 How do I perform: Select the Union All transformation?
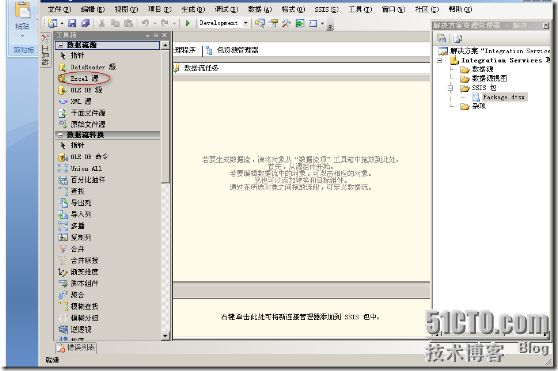(x=80, y=168)
